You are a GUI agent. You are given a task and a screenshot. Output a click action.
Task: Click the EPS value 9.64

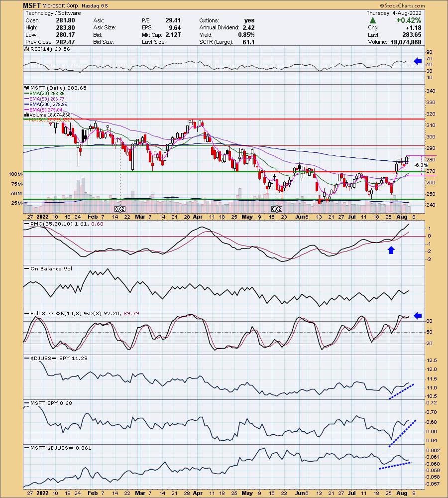click(175, 27)
